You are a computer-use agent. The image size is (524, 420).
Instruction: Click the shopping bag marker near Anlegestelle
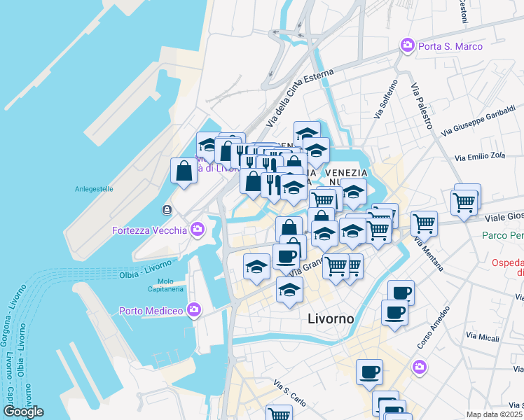(184, 174)
